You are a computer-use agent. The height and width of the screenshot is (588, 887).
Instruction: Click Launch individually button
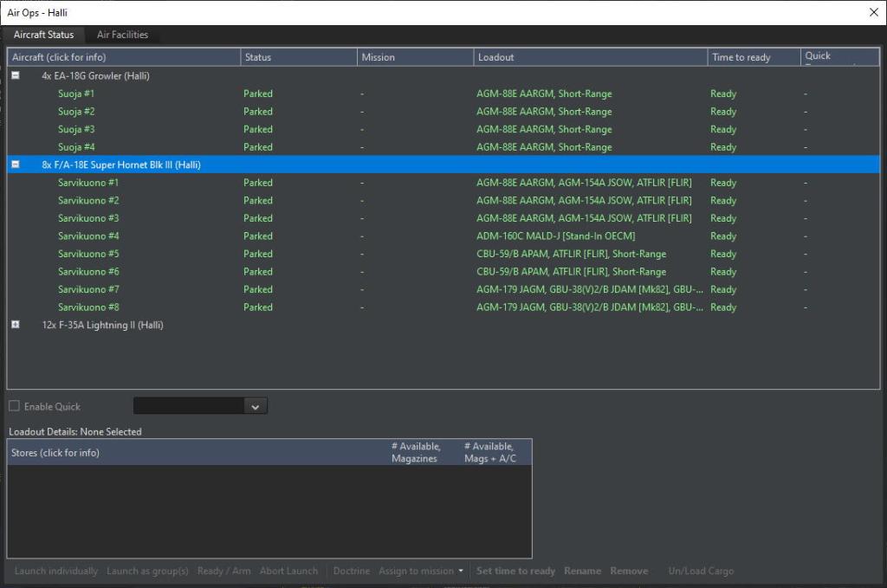click(x=56, y=571)
